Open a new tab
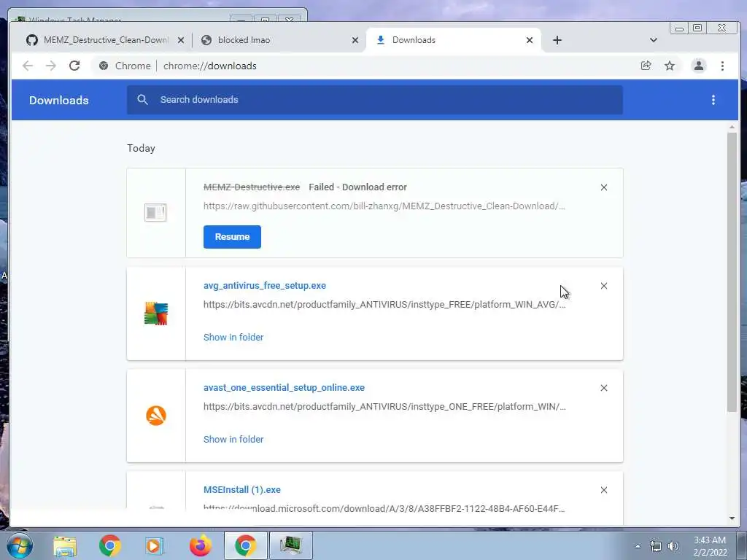This screenshot has height=560, width=747. point(557,40)
